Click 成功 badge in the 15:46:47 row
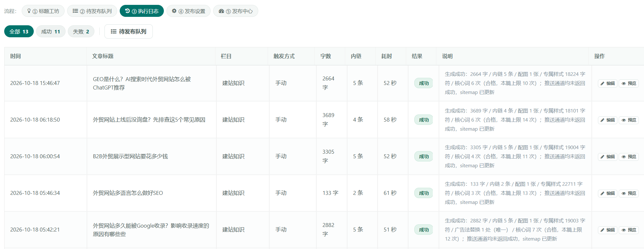Image resolution: width=644 pixels, height=249 pixels. (x=424, y=83)
